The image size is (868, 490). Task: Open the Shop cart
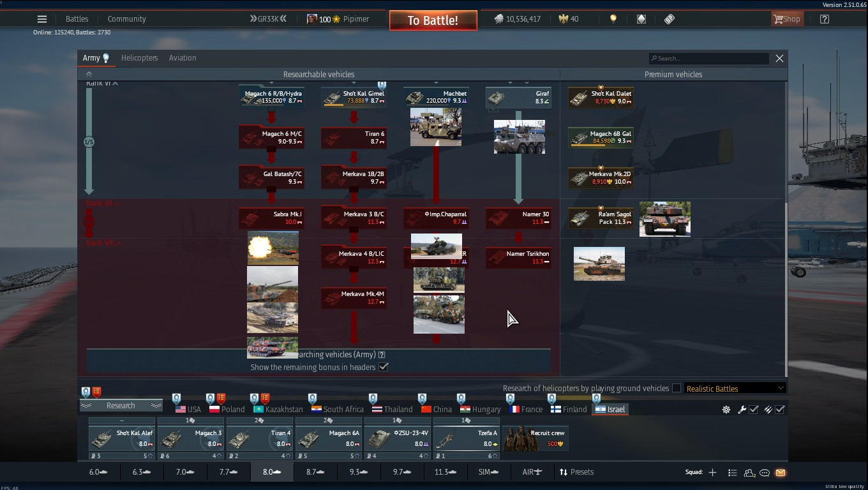[786, 19]
